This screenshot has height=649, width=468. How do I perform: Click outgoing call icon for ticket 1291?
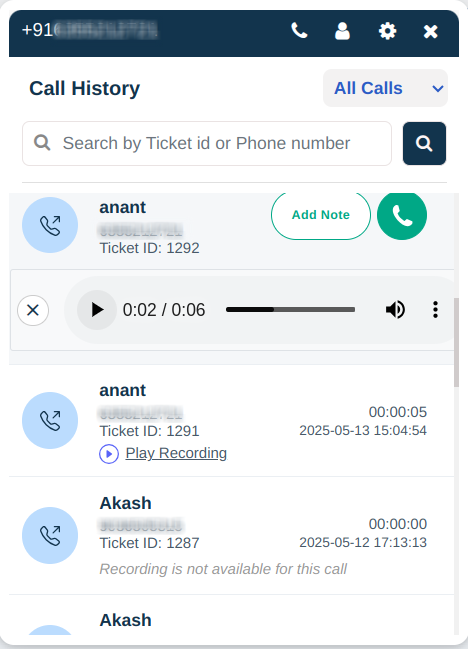[x=50, y=421]
